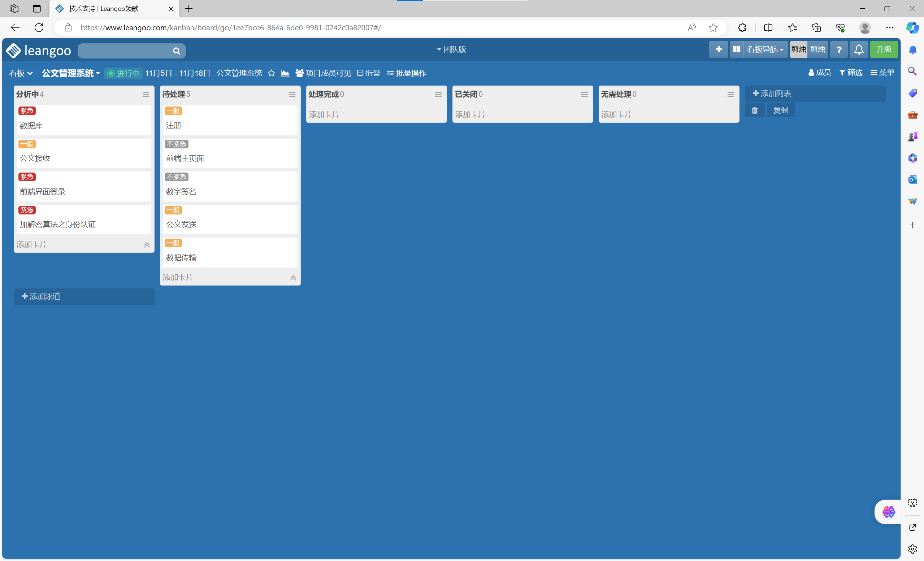924x561 pixels.
Task: Click the red 紧急 label on 数据库 card
Action: pos(27,111)
